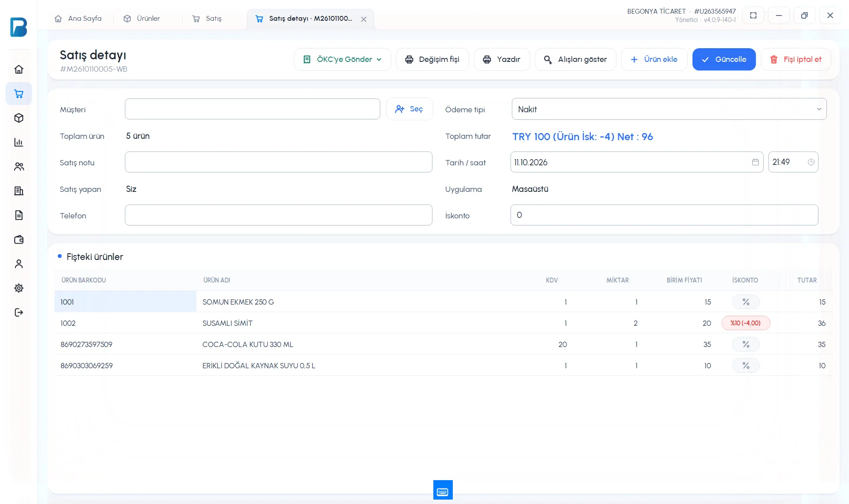The height and width of the screenshot is (504, 849).
Task: Open the wallet icon in sidebar
Action: (19, 240)
